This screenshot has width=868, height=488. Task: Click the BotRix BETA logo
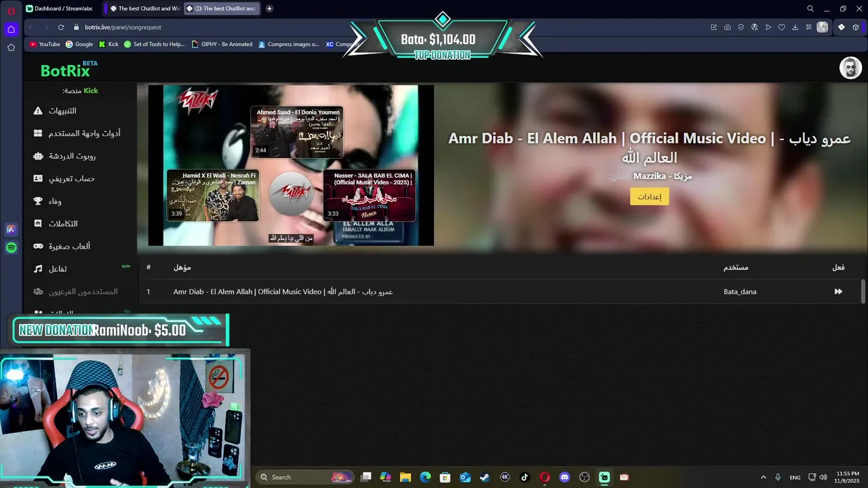tap(68, 69)
